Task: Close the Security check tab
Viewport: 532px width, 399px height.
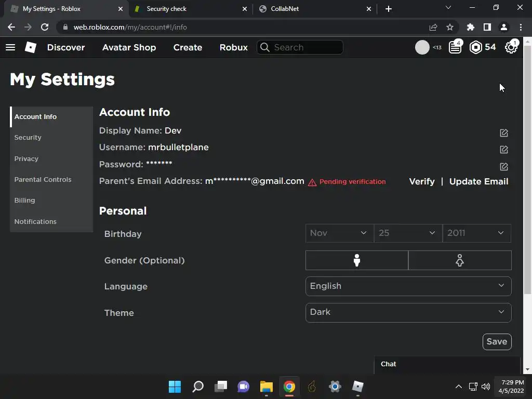Action: [245, 9]
